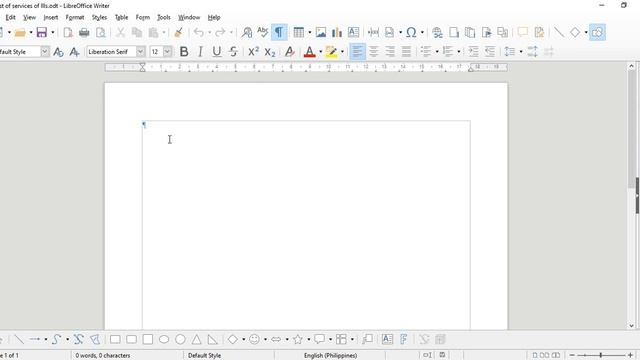Viewport: 640px width, 360px height.
Task: Center align the paragraph
Action: (374, 52)
